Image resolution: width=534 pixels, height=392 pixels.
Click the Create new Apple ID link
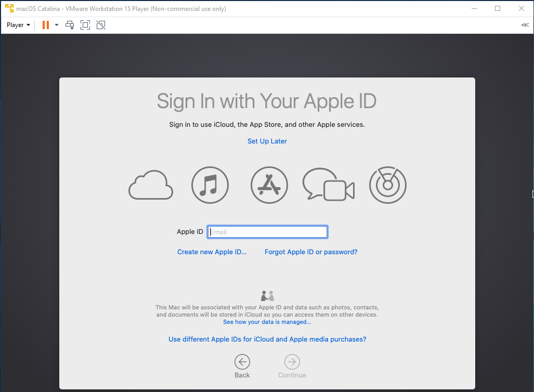(212, 252)
